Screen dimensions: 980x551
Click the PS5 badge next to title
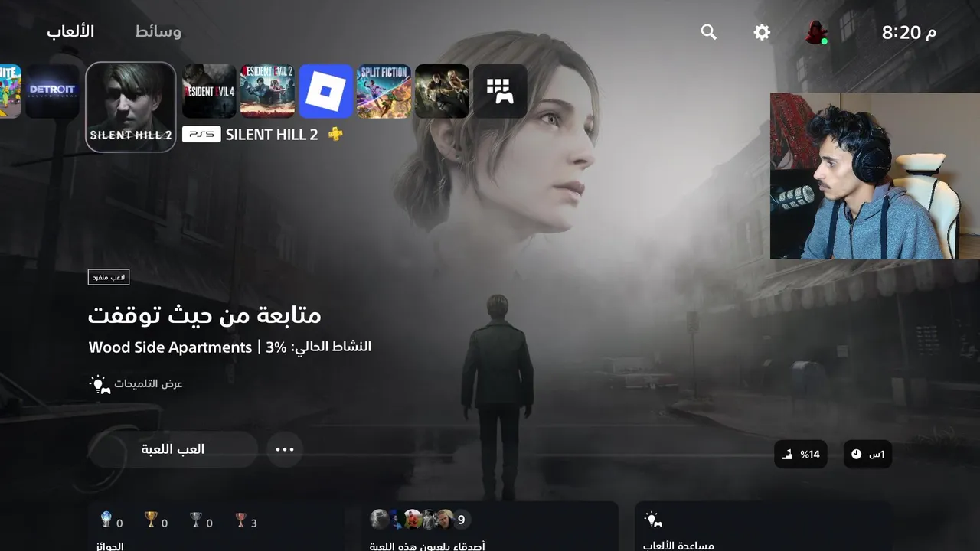coord(201,135)
